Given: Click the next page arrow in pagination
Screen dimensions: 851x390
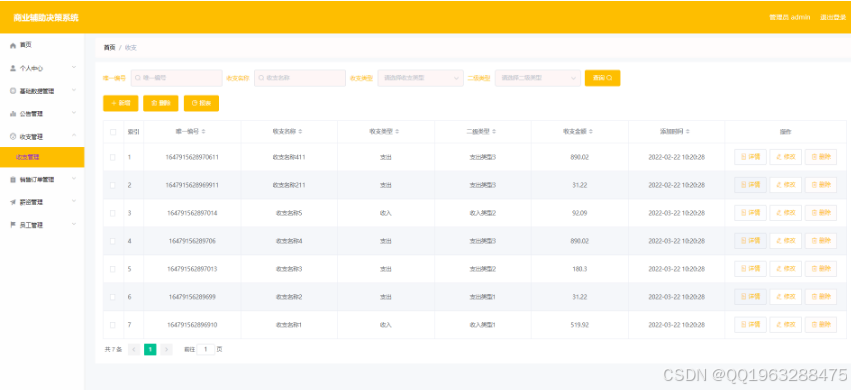Looking at the screenshot, I should (167, 349).
